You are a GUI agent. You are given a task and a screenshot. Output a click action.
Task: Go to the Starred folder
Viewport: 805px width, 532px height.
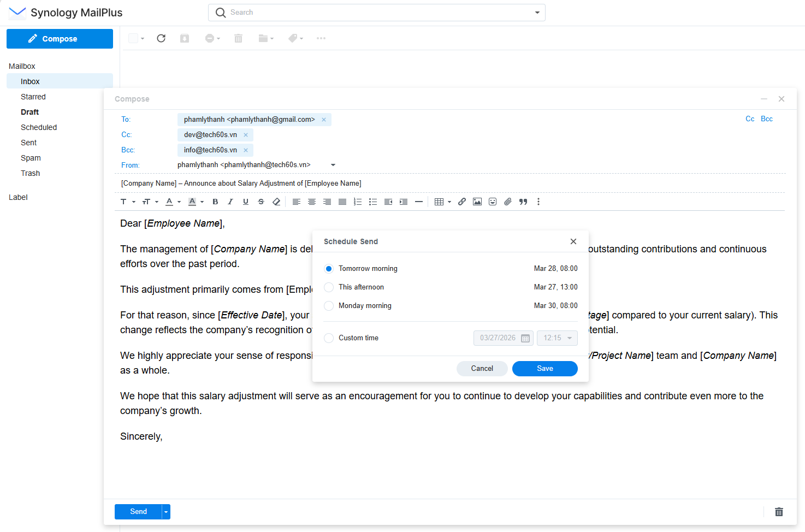pos(33,97)
